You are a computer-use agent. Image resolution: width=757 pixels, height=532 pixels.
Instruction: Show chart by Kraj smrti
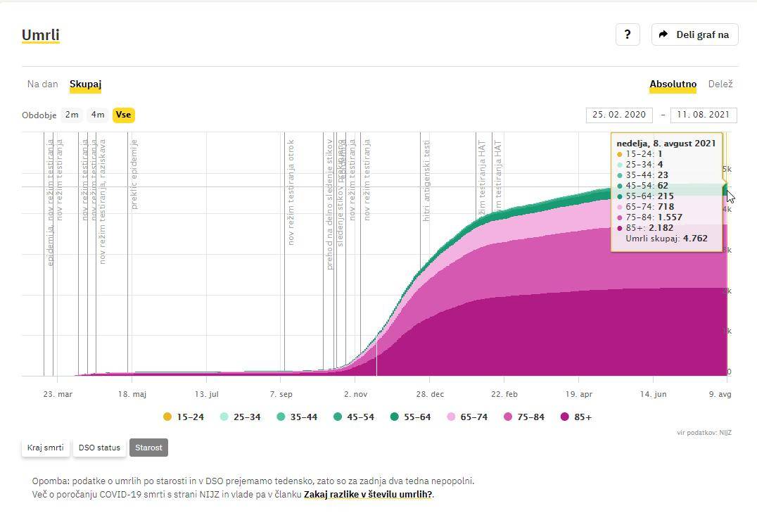46,448
